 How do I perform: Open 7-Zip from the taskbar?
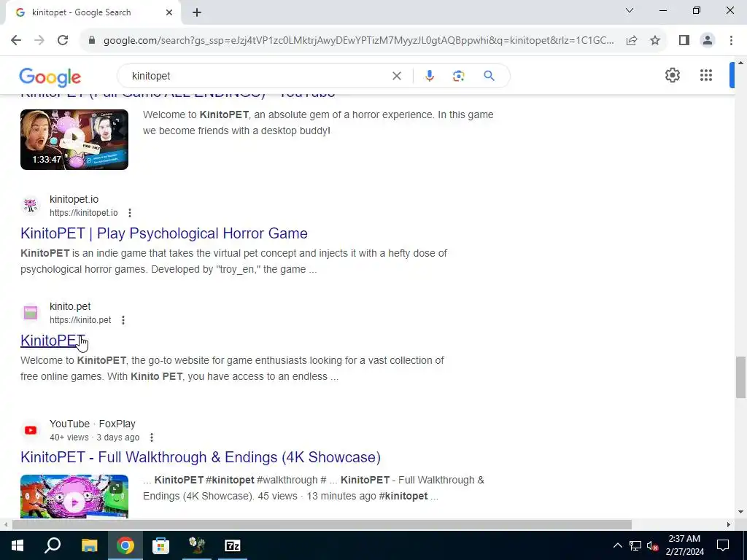pos(233,545)
